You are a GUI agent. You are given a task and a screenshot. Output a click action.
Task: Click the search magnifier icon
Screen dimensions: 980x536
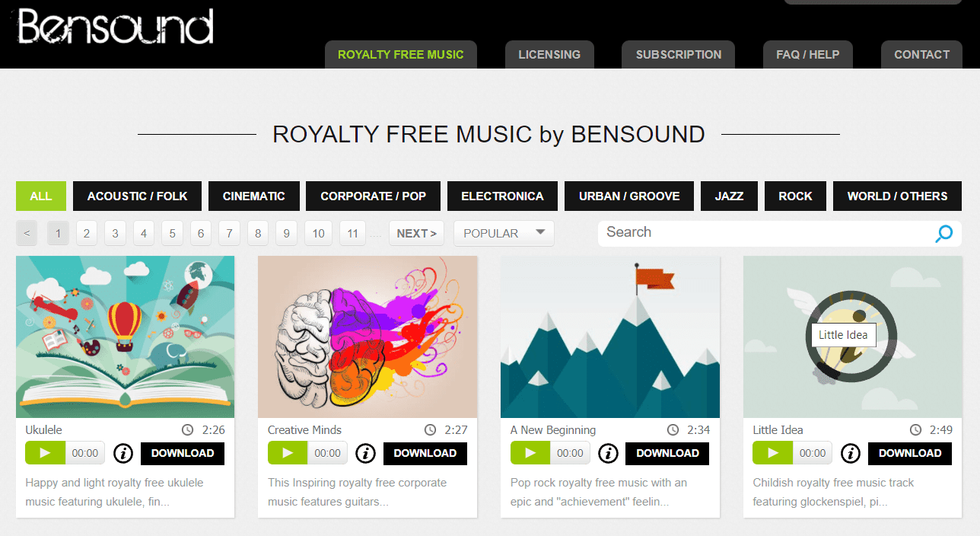(943, 234)
